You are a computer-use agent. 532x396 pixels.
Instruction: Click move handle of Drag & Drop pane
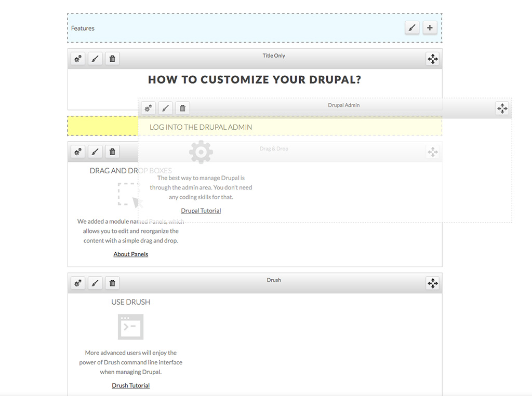433,152
